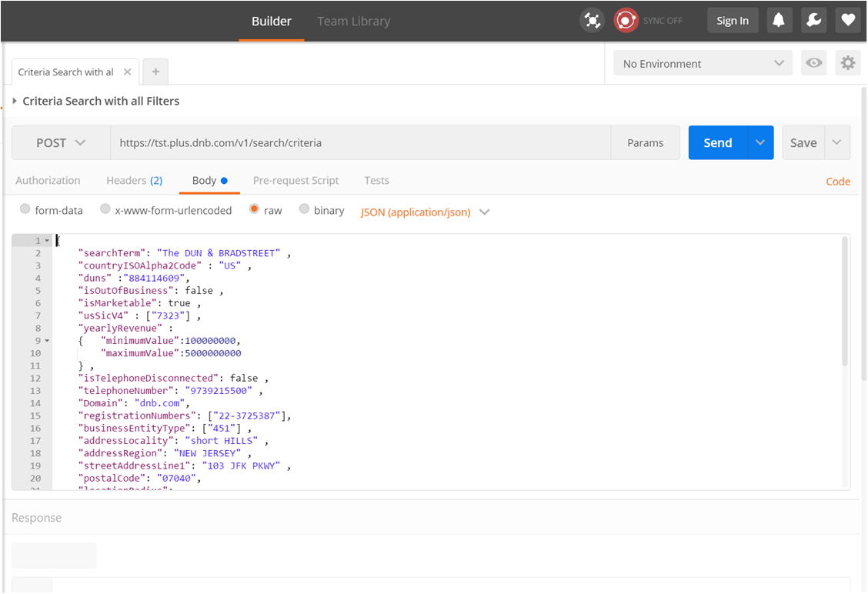Image resolution: width=868 pixels, height=594 pixels.
Task: Close the Criteria Search tab
Action: (127, 72)
